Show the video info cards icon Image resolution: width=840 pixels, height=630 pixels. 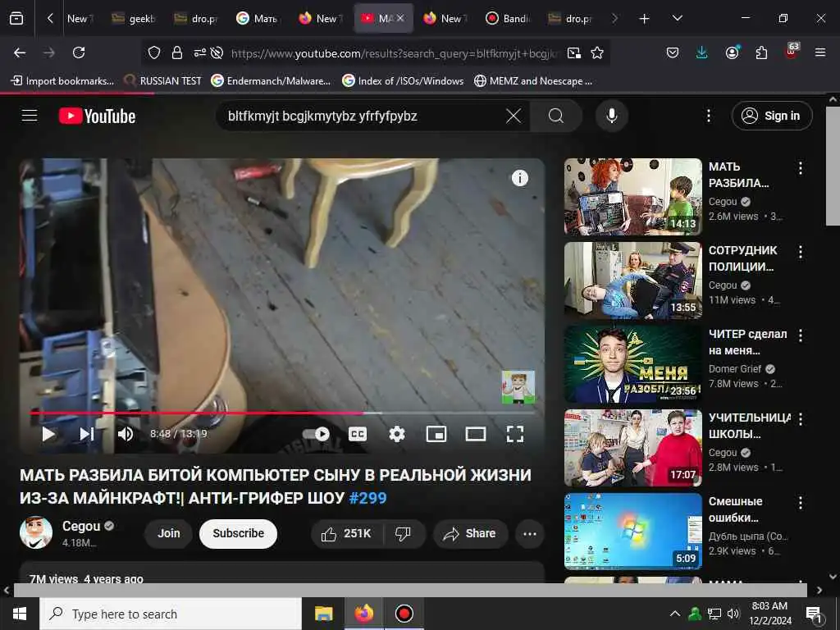pos(519,178)
